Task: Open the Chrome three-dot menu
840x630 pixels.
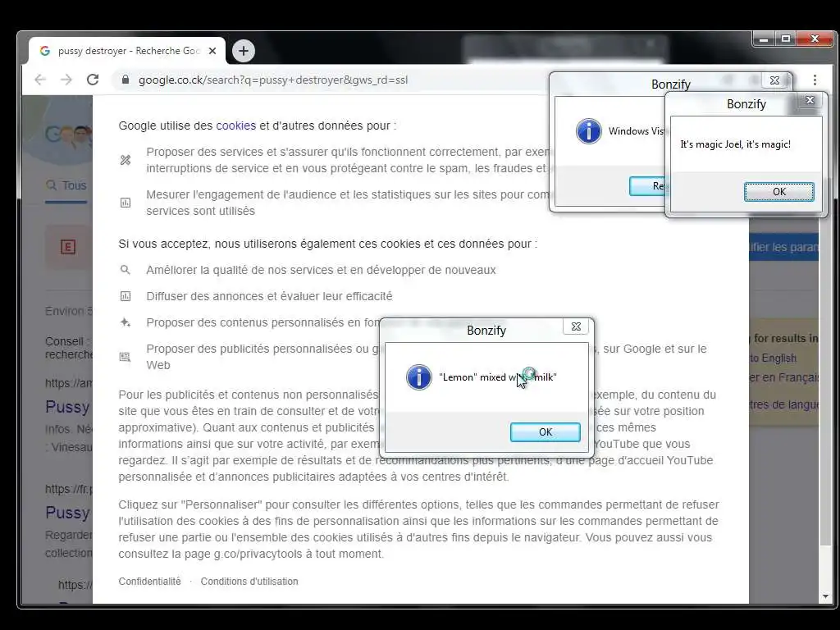Action: tap(815, 80)
